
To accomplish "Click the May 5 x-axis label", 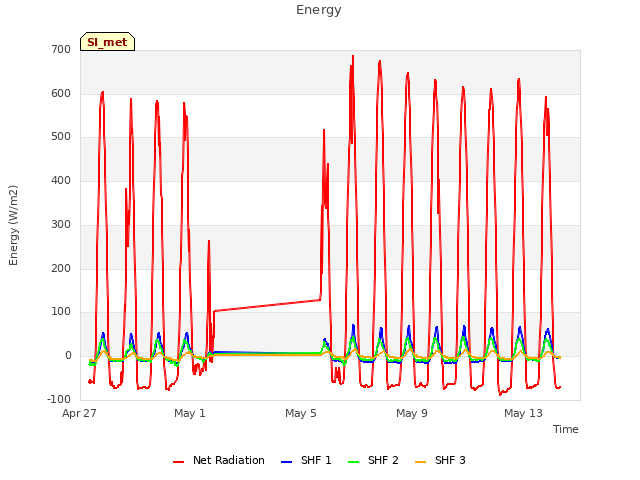I will [301, 413].
